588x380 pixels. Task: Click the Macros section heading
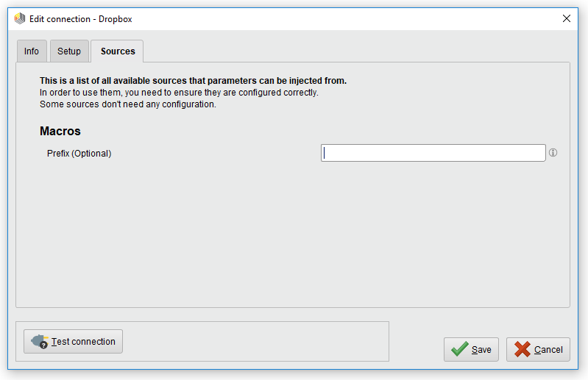[60, 132]
